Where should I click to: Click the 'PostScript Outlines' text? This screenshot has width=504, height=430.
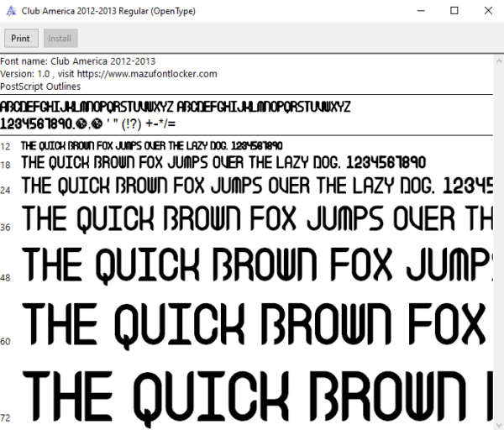tap(40, 87)
